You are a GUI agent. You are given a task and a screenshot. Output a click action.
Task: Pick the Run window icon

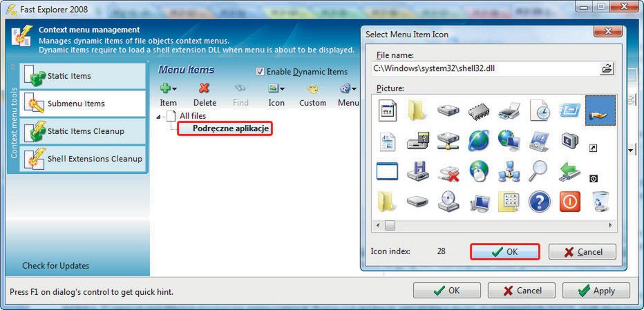pos(570,110)
